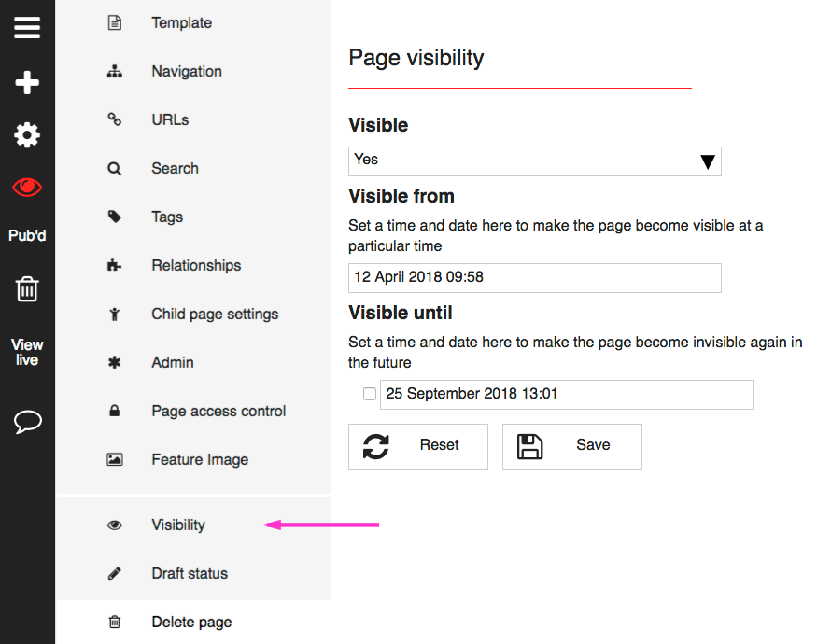Click the Page access control lock icon
817x644 pixels.
[115, 411]
